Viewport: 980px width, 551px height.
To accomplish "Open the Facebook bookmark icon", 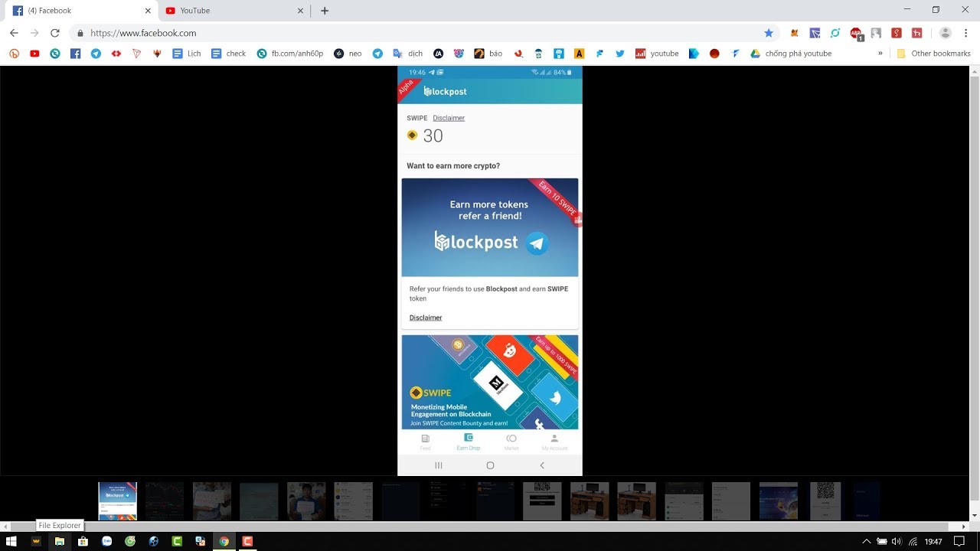I will [x=75, y=54].
